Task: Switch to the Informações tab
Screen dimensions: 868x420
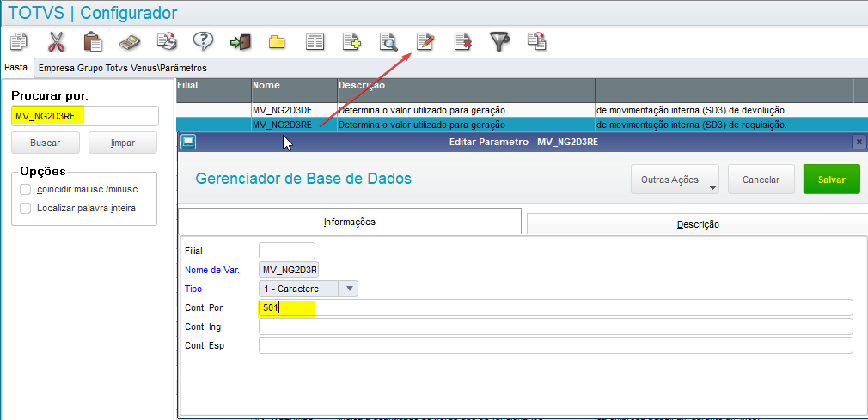Action: pos(349,222)
